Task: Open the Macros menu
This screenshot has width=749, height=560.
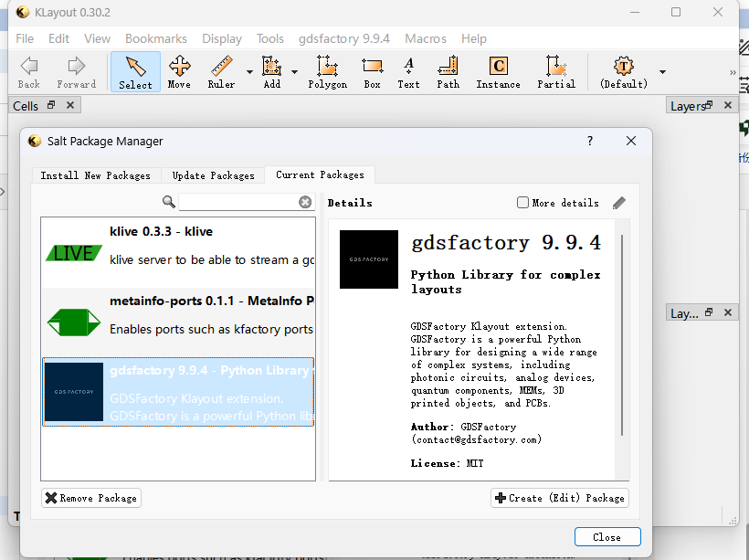Action: point(425,38)
